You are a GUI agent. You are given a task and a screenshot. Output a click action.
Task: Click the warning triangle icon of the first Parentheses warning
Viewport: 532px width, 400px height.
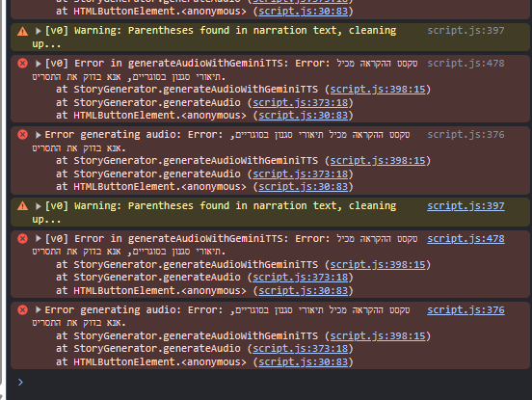point(23,31)
